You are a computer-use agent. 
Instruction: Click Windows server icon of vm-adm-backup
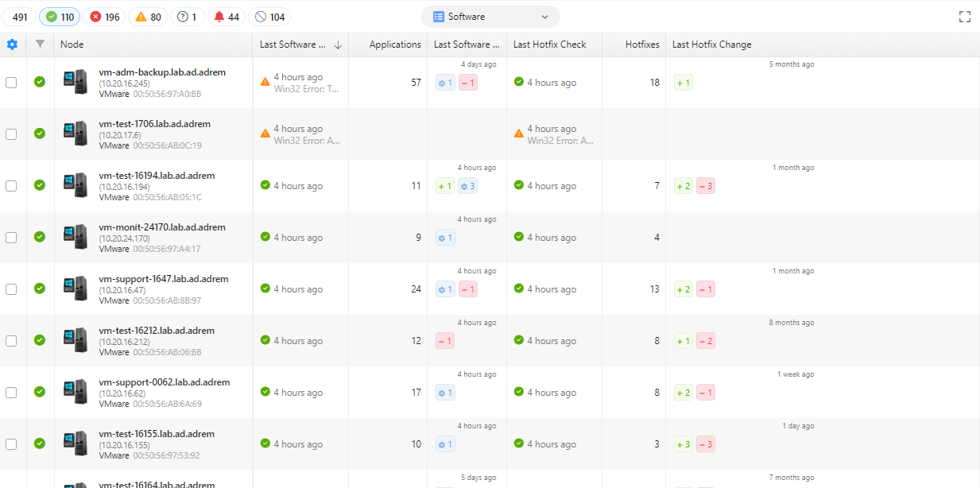point(76,82)
